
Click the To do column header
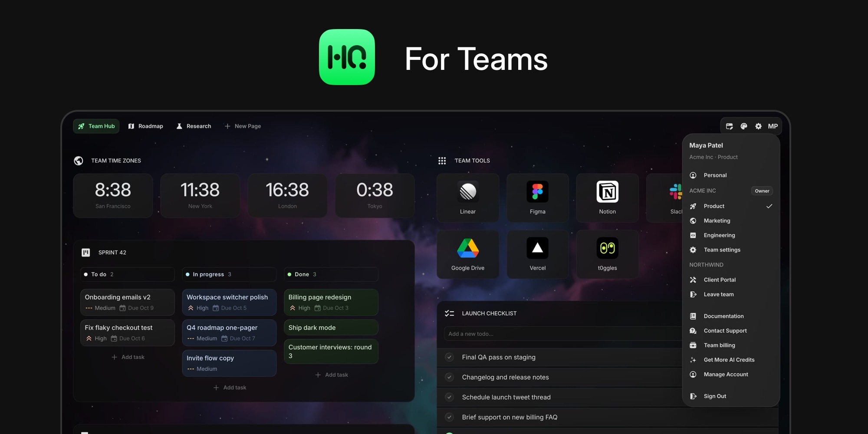[x=128, y=274]
